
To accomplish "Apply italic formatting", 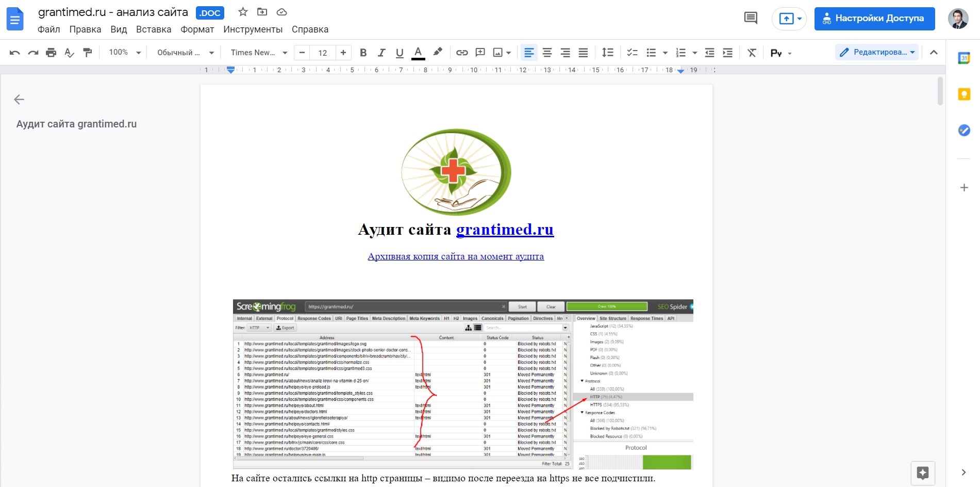I will click(x=381, y=52).
